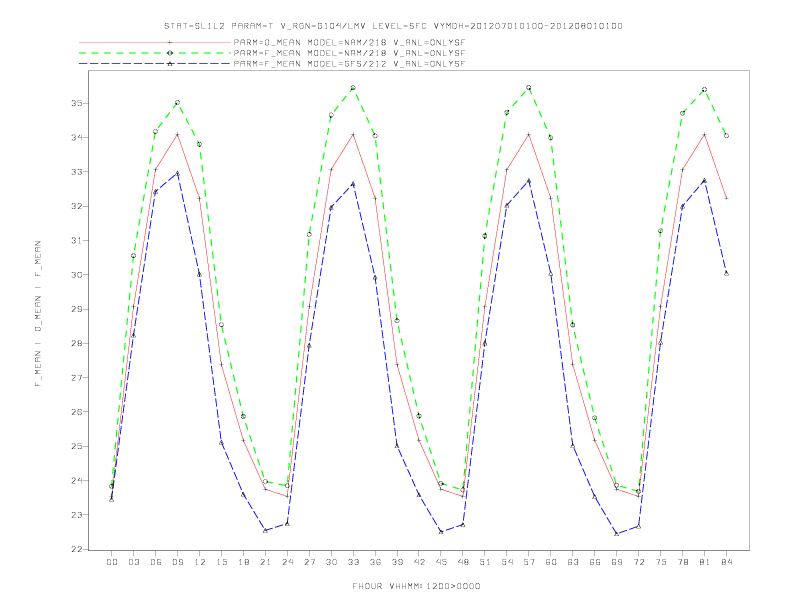Viewport: 792px width, 612px height.
Task: Click forecast hour tick label 66
Action: click(x=595, y=562)
